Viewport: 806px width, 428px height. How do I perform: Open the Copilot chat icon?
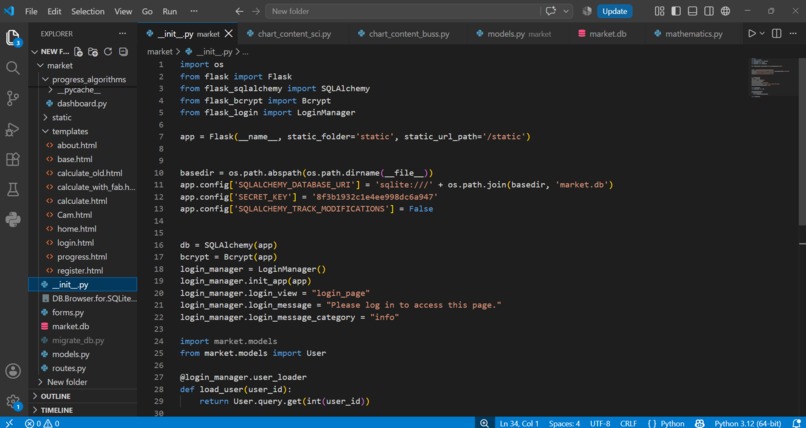pos(552,11)
